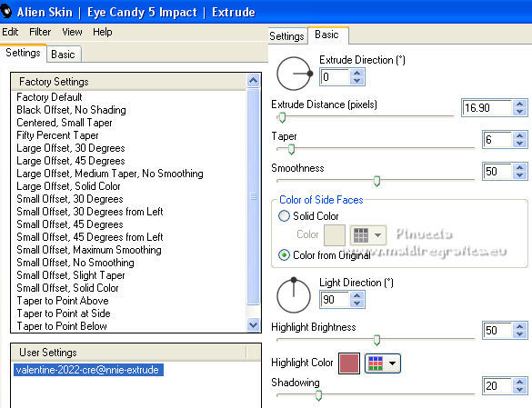The image size is (532, 408).
Task: Decrease Shadowing with down arrow
Action: (519, 390)
